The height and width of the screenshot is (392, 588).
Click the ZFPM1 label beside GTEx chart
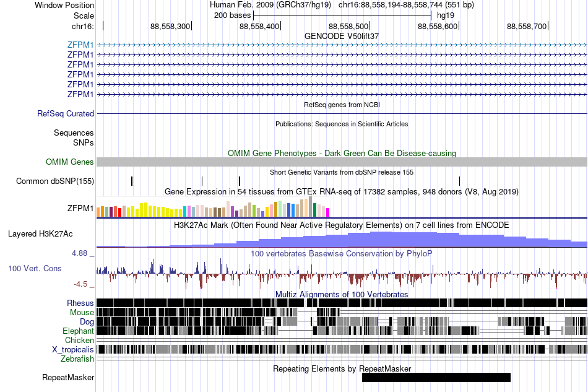[x=80, y=208]
